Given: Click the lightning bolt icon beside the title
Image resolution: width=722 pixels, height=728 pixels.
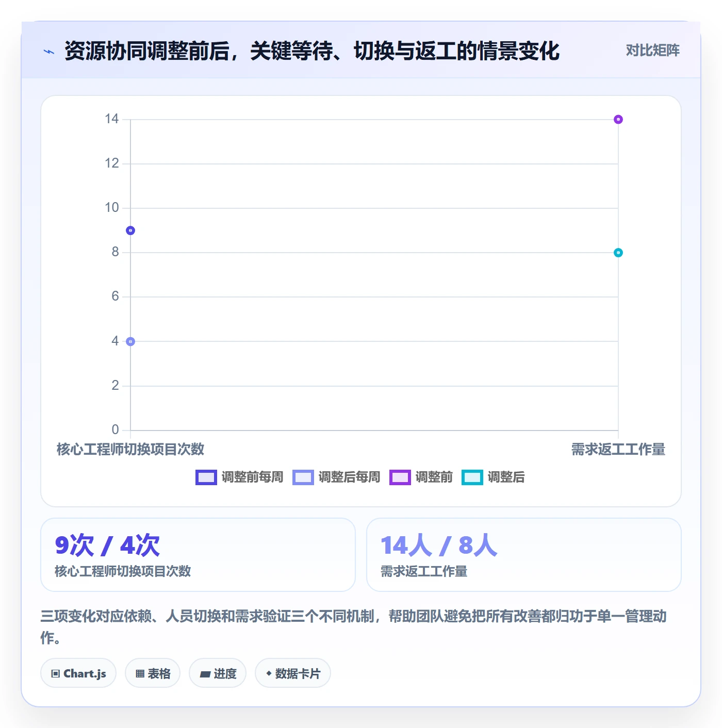Looking at the screenshot, I should 49,52.
